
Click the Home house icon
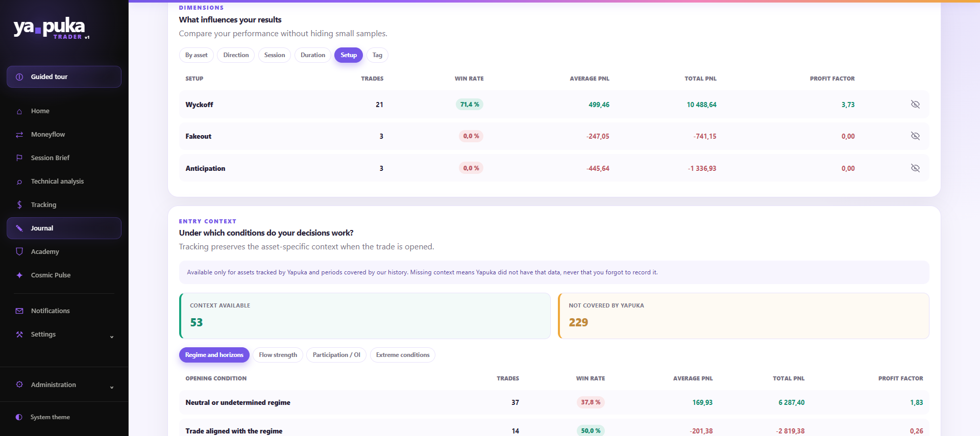tap(19, 111)
